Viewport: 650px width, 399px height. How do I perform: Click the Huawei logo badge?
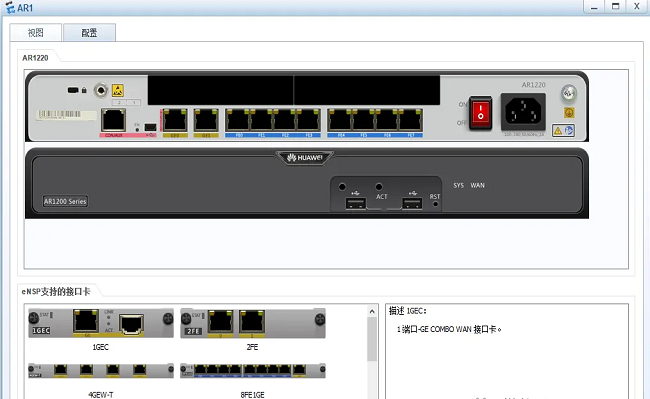coord(305,157)
